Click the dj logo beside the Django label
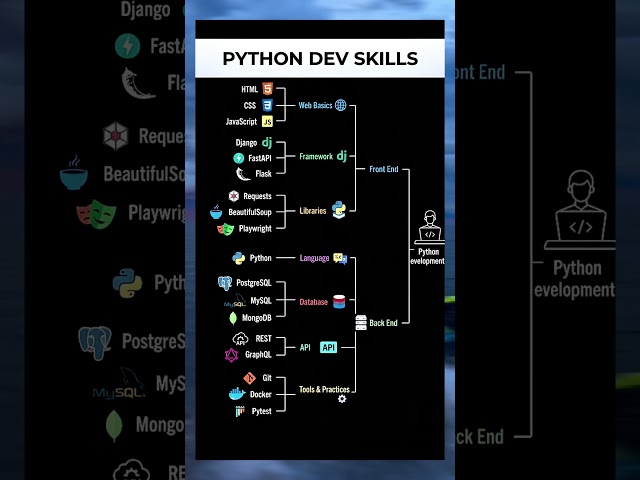 point(267,142)
